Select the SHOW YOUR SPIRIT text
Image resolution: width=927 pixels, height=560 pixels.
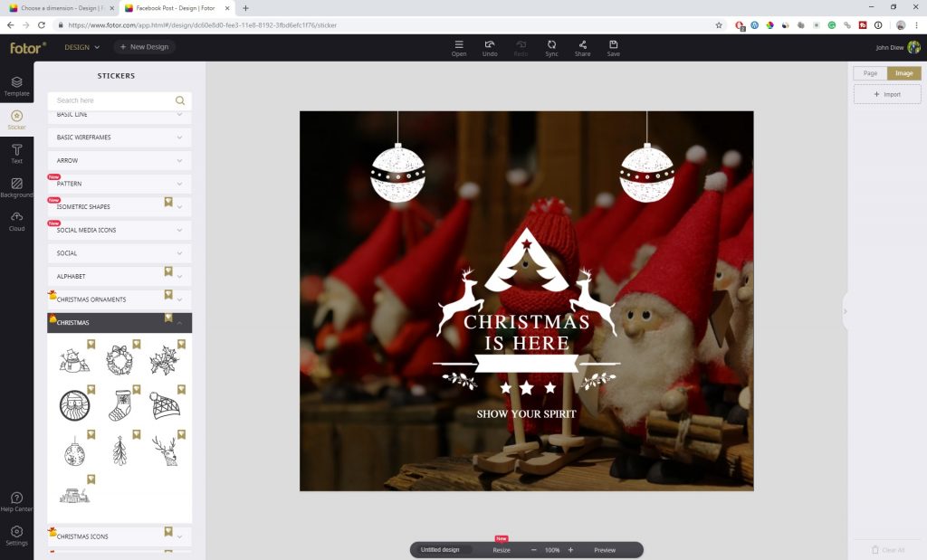(x=526, y=414)
